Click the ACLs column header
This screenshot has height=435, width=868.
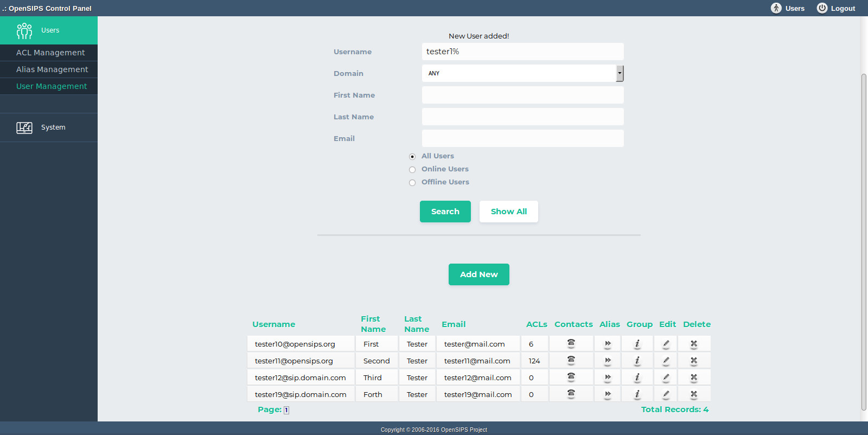click(x=537, y=324)
